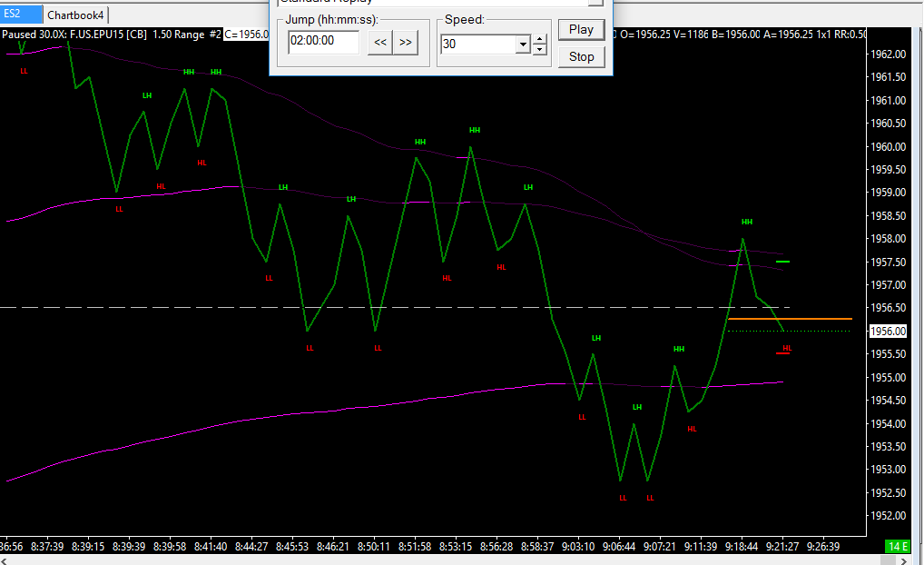
Task: Click the 1960.00 price scale label
Action: [x=889, y=147]
